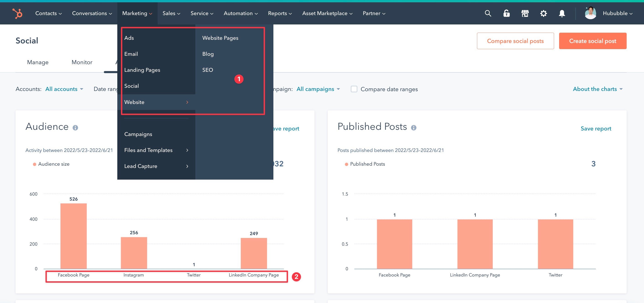Click Compare social posts button

click(515, 41)
